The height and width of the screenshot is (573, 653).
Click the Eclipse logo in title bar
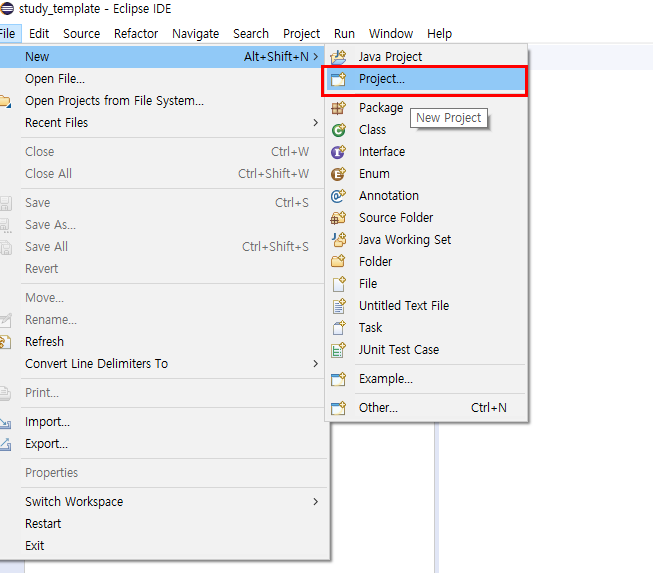7,9
